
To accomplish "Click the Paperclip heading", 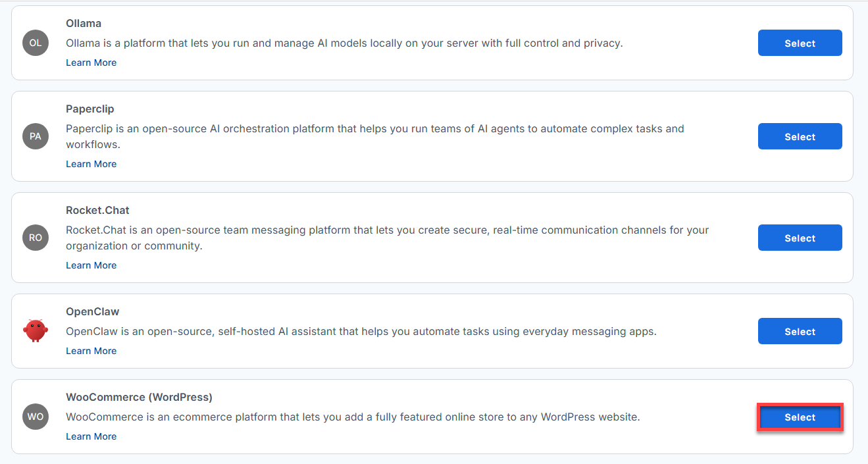I will (90, 109).
